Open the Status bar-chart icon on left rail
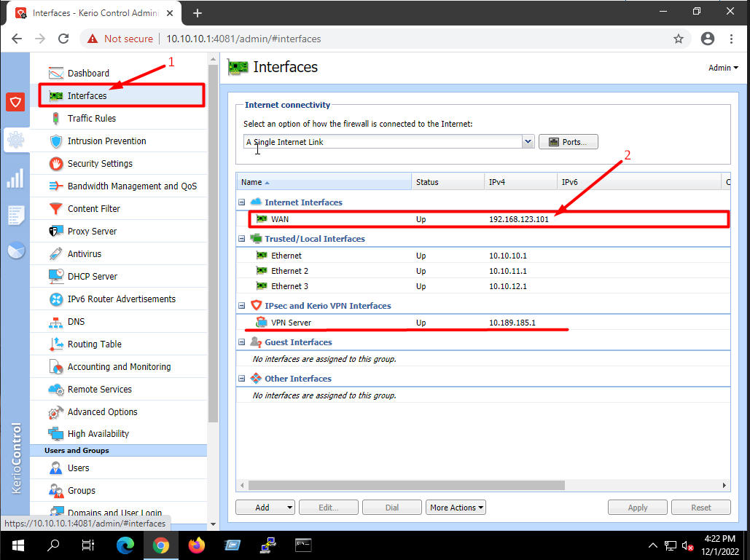 [x=15, y=178]
